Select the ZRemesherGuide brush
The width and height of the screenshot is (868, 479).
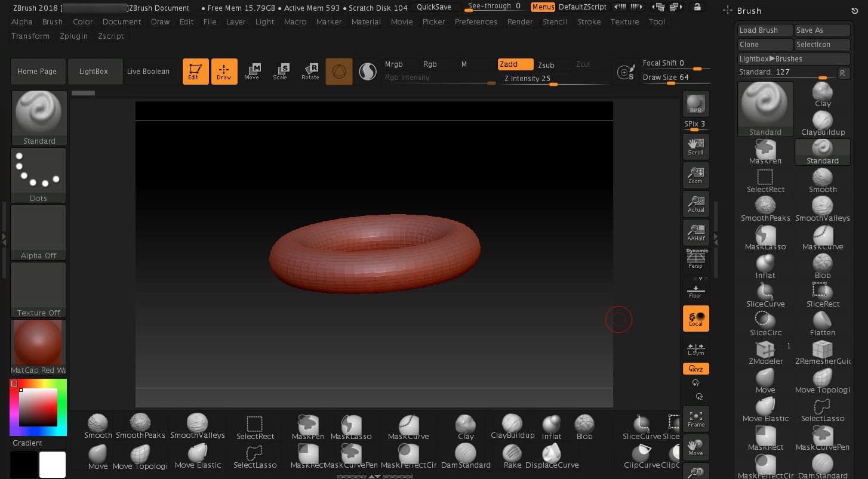pyautogui.click(x=823, y=352)
